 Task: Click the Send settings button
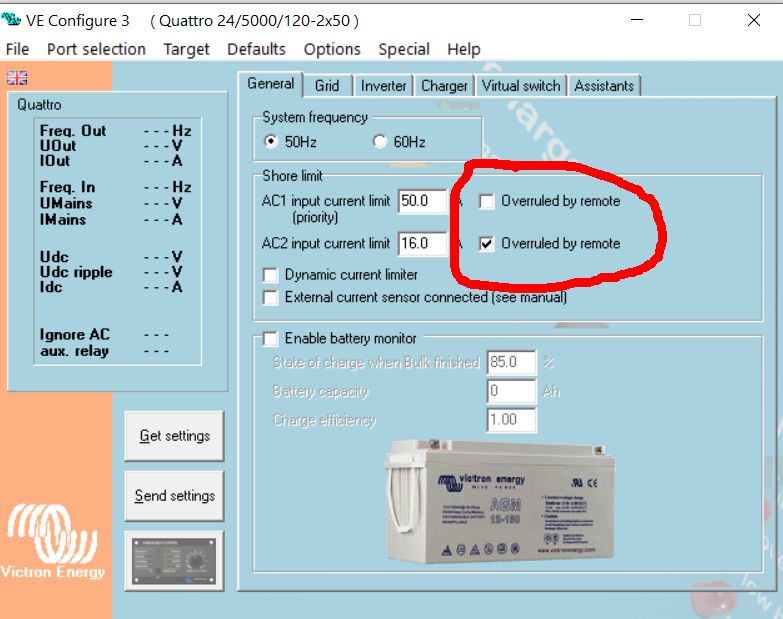[x=174, y=496]
